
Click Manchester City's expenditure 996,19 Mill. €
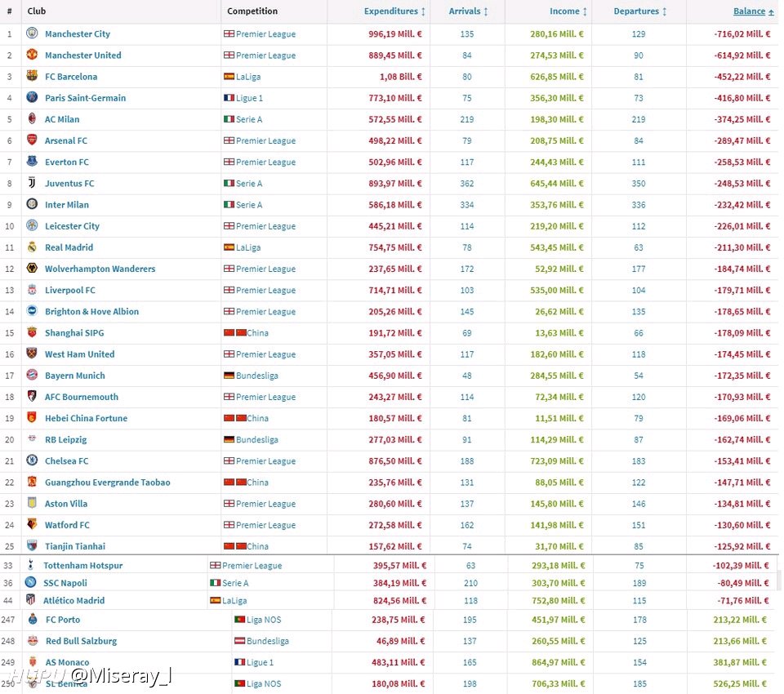click(x=395, y=34)
